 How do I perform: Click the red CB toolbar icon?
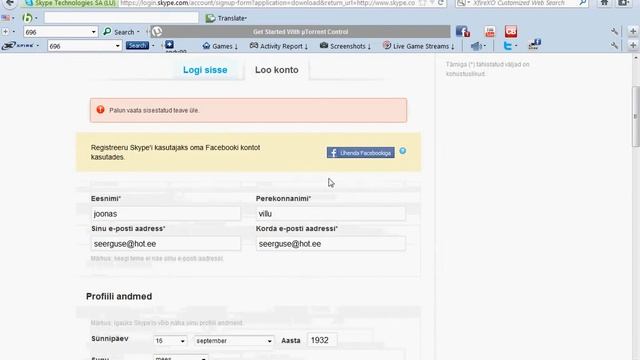[x=511, y=31]
